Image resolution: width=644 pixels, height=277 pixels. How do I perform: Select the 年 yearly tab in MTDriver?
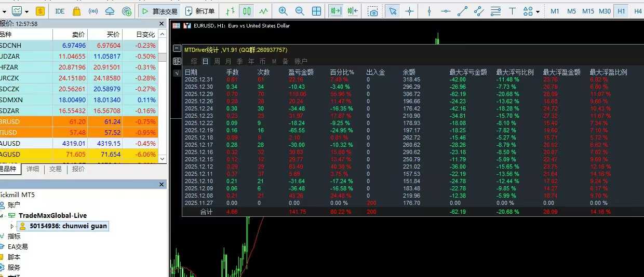pyautogui.click(x=251, y=61)
